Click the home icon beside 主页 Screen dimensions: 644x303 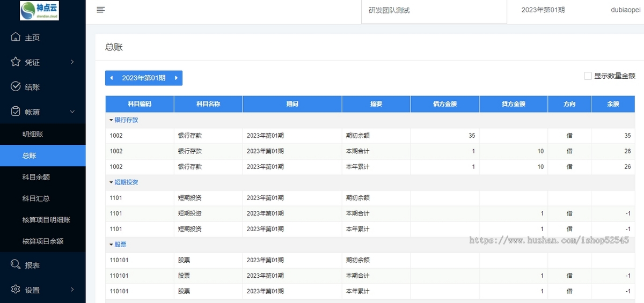coord(16,37)
